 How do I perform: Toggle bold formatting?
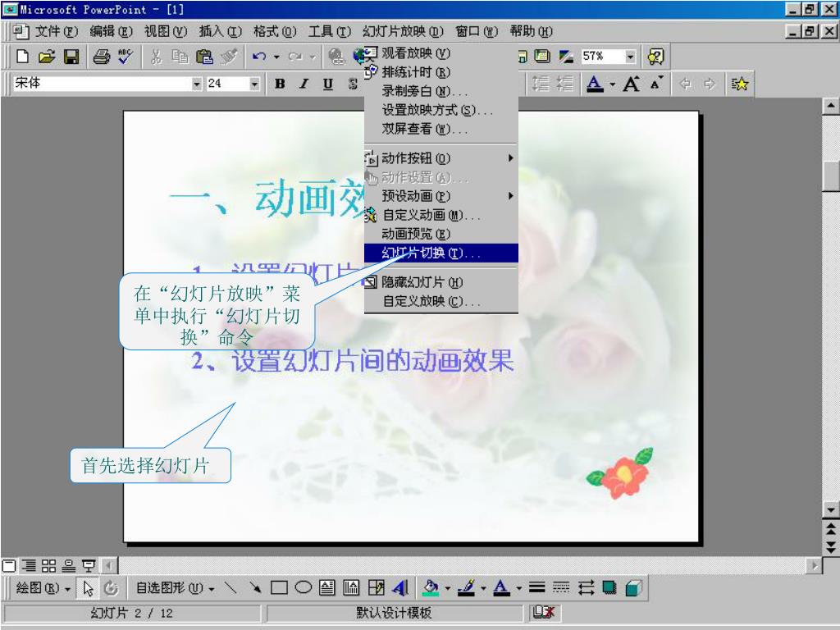280,84
